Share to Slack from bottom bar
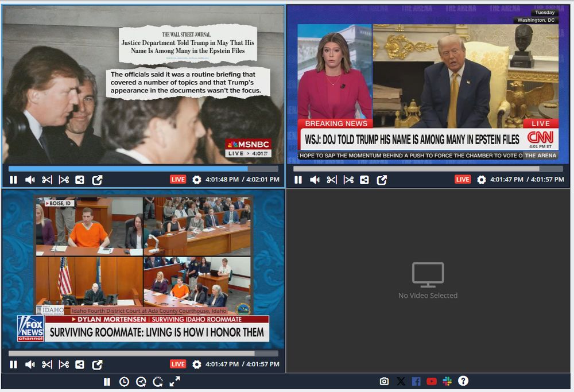 pyautogui.click(x=447, y=382)
